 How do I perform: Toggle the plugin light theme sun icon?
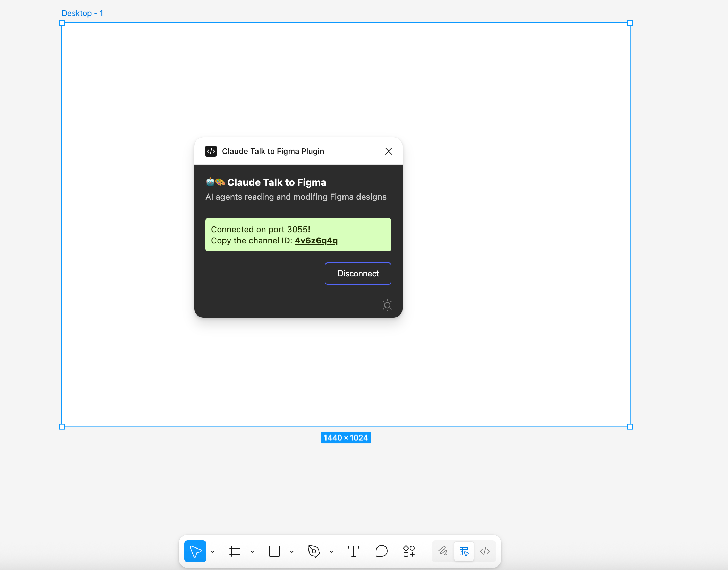(387, 305)
